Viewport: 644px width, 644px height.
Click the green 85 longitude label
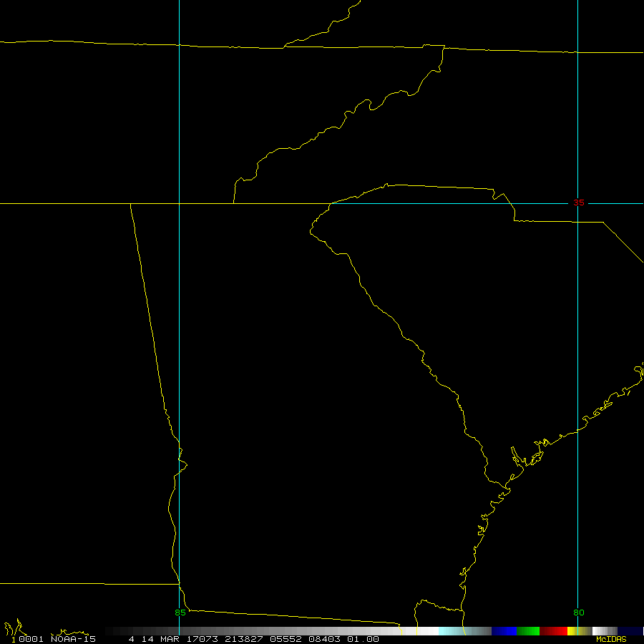click(180, 613)
